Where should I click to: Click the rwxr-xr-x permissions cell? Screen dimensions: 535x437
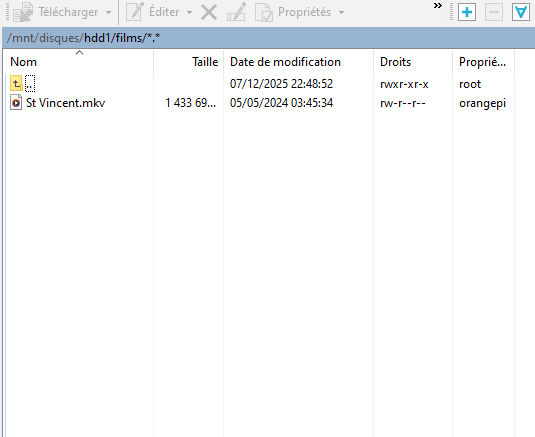click(x=404, y=84)
